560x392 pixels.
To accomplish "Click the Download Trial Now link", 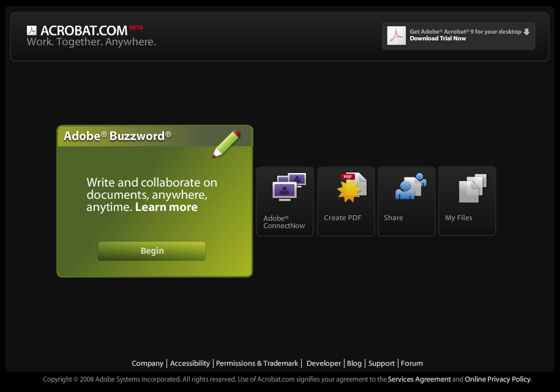I will pos(438,39).
